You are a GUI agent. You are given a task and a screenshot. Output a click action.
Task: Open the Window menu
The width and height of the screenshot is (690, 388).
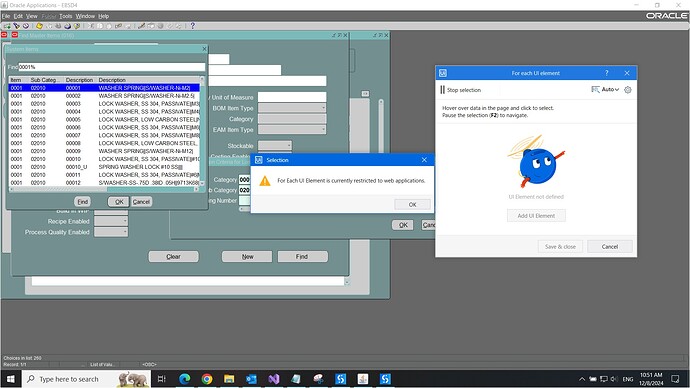pos(85,16)
